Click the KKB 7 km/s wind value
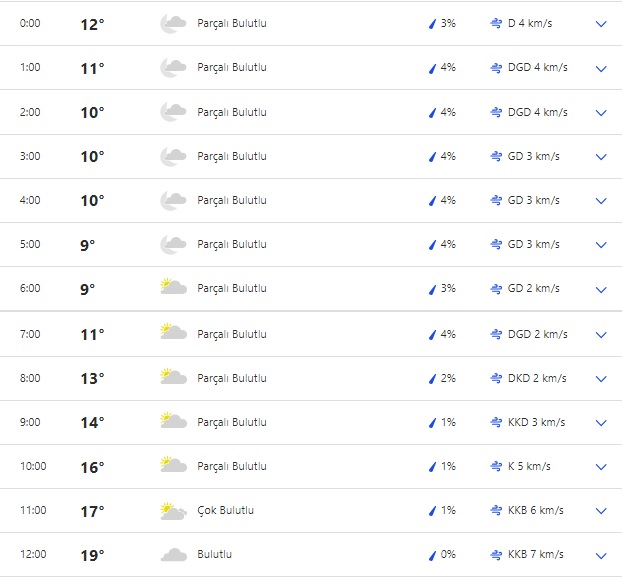This screenshot has height=577, width=622. 535,554
